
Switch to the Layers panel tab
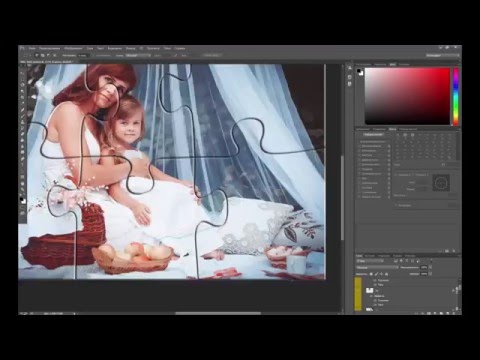(x=359, y=256)
